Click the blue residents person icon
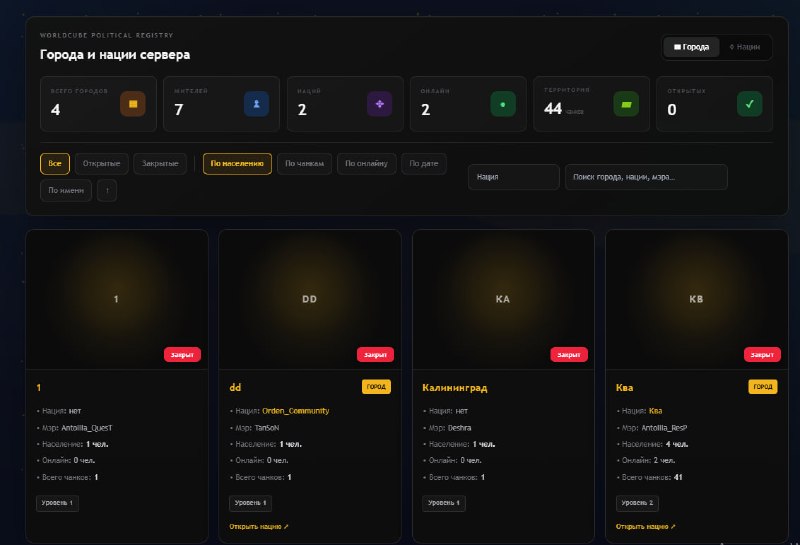The image size is (800, 545). (x=257, y=104)
